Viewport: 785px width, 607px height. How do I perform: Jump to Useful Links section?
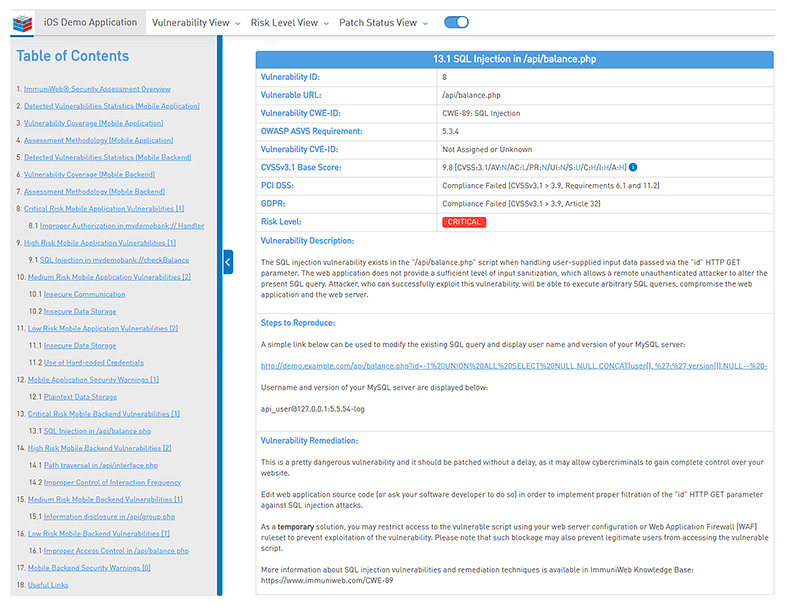point(48,584)
